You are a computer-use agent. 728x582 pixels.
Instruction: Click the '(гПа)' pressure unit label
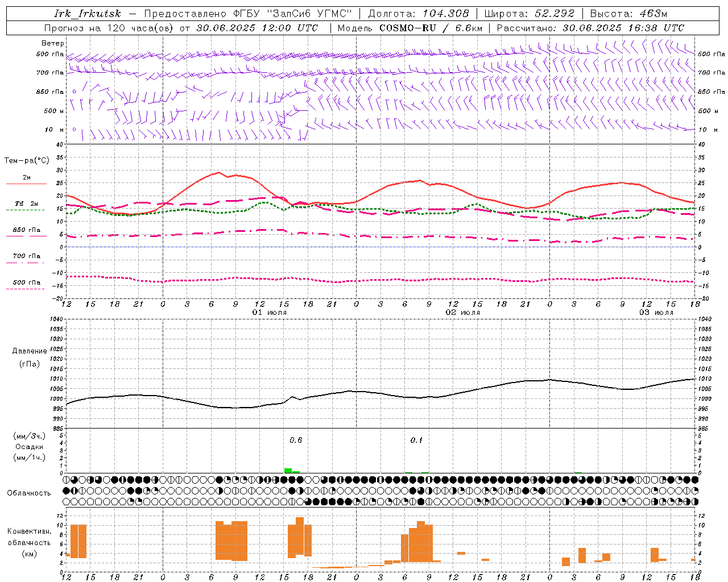(30, 364)
